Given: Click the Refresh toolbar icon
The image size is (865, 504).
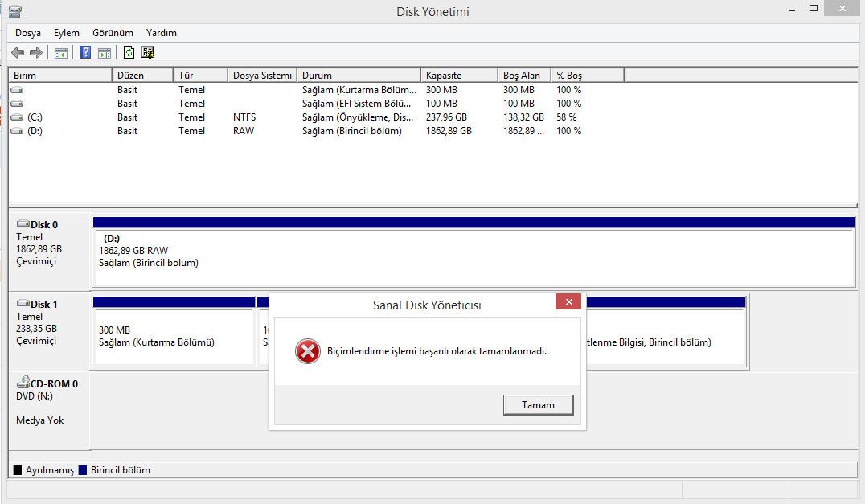Looking at the screenshot, I should (x=129, y=52).
